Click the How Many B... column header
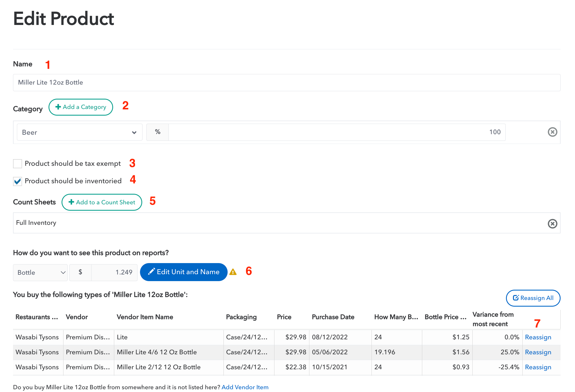575x392 pixels. coord(396,317)
